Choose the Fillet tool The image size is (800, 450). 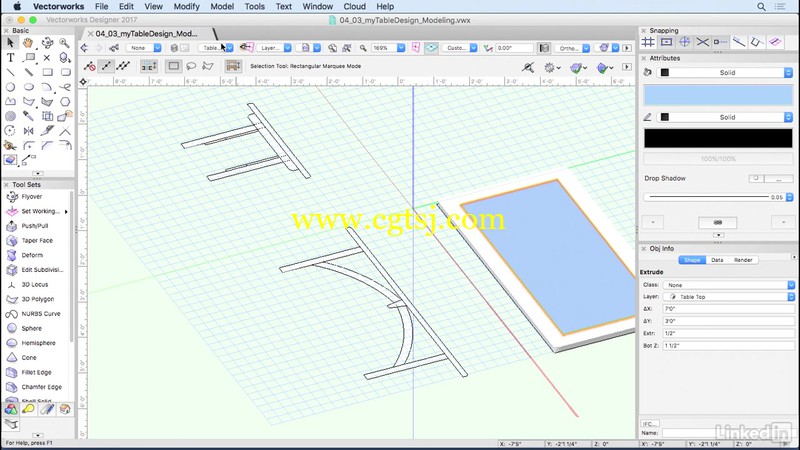click(x=28, y=146)
